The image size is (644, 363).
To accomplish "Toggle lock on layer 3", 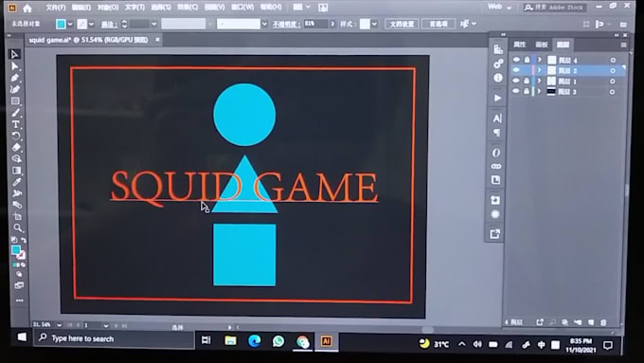I will coord(527,91).
